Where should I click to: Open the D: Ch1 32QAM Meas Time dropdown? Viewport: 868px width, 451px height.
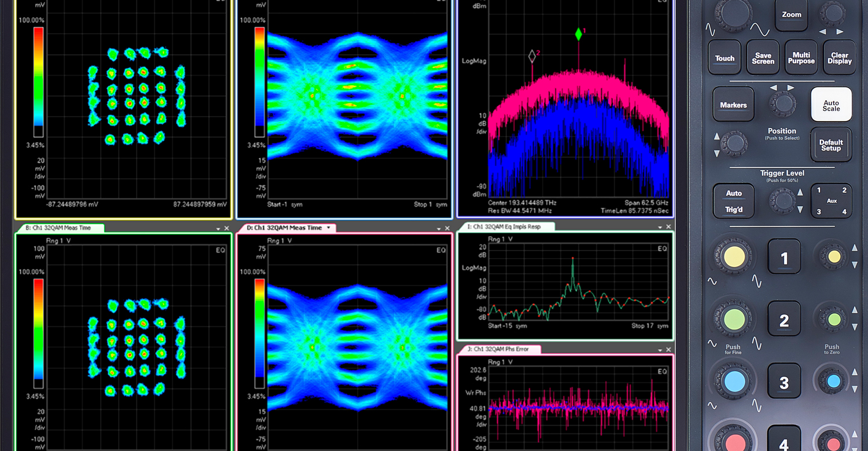click(x=330, y=228)
